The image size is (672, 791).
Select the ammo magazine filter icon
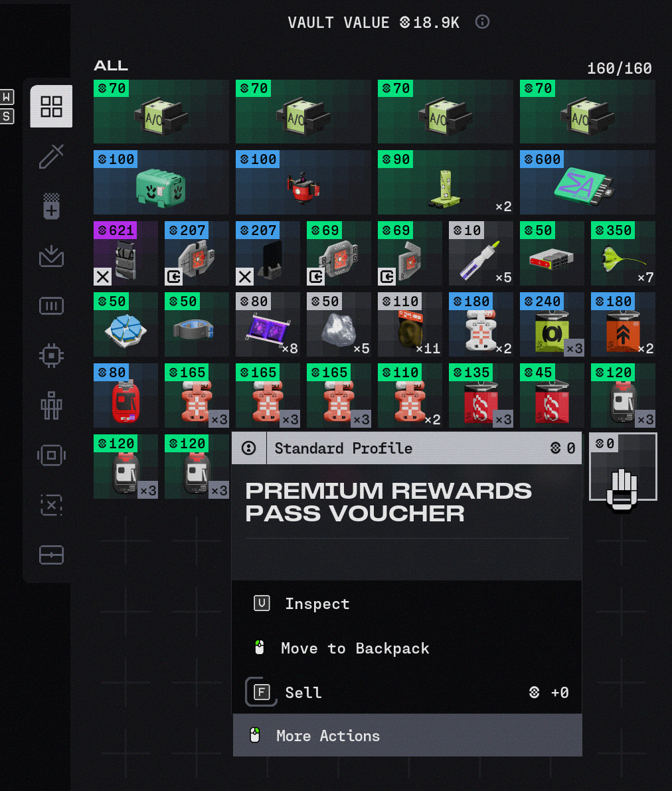[x=51, y=306]
